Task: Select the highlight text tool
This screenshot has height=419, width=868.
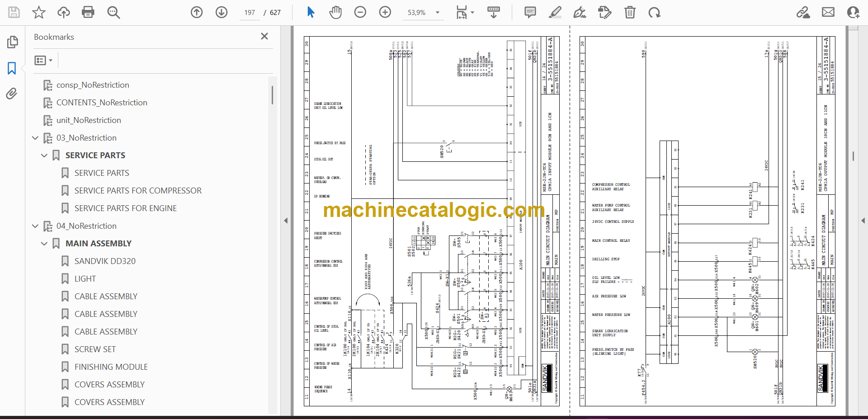Action: 555,12
